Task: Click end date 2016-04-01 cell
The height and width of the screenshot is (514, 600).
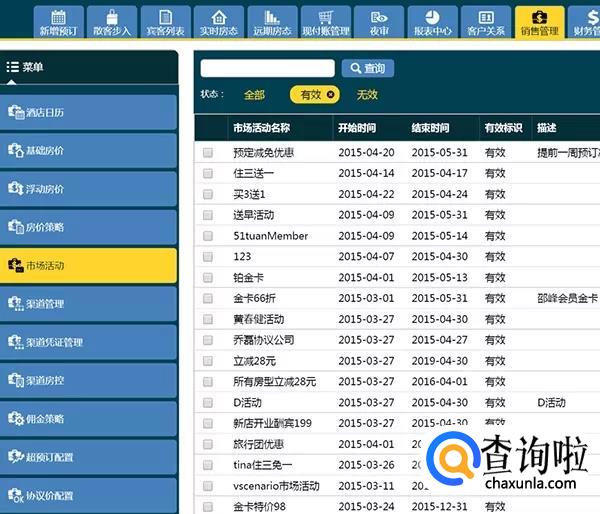Action: click(440, 382)
